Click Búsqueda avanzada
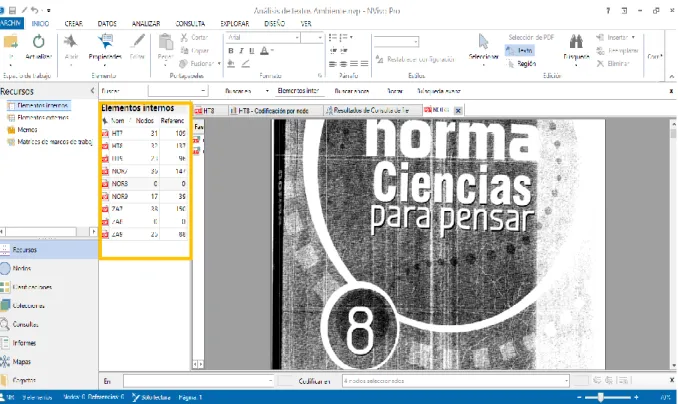This screenshot has height=404, width=678. pos(438,91)
